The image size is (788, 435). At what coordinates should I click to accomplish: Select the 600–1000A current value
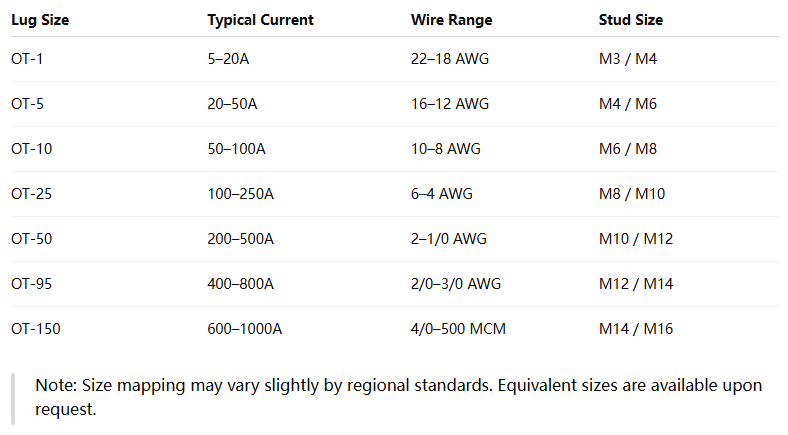(244, 329)
